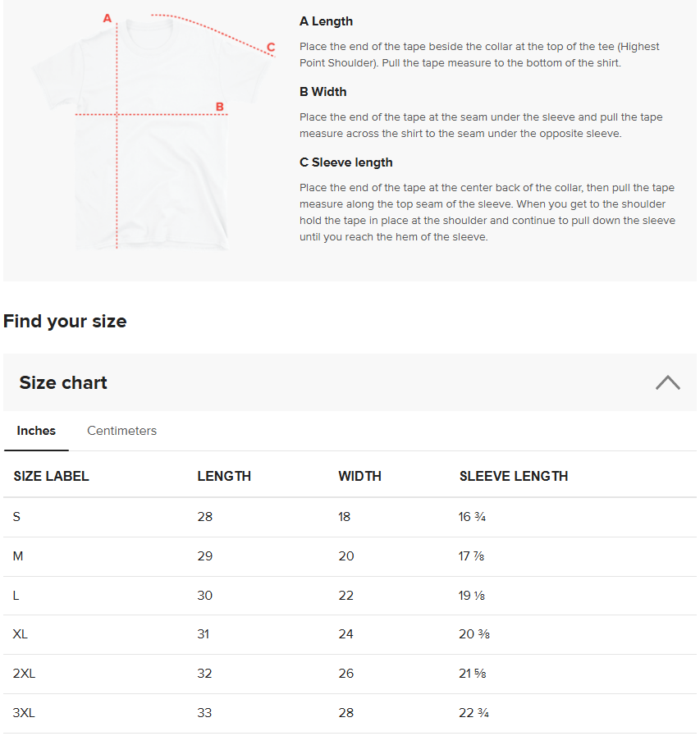The image size is (700, 736).
Task: Select the S size row label
Action: point(16,517)
